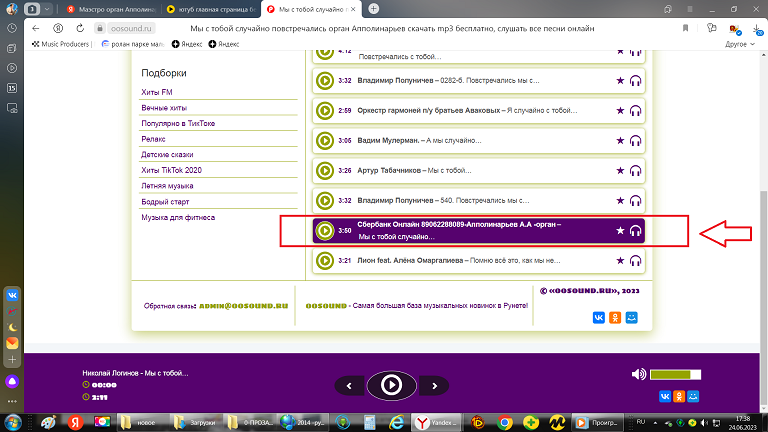This screenshot has width=768, height=432.
Task: Star the Сбербанк Онлайн Апполинарьев track
Action: (620, 230)
